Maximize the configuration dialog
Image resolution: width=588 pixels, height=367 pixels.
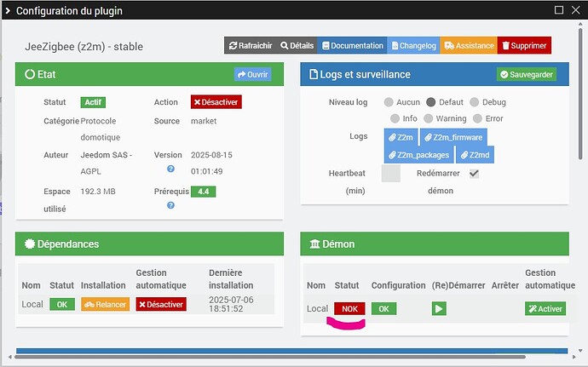pyautogui.click(x=559, y=9)
